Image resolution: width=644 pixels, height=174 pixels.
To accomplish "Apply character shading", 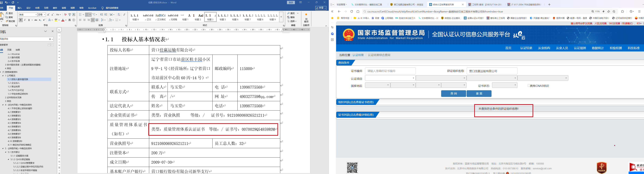I will 70,20.
